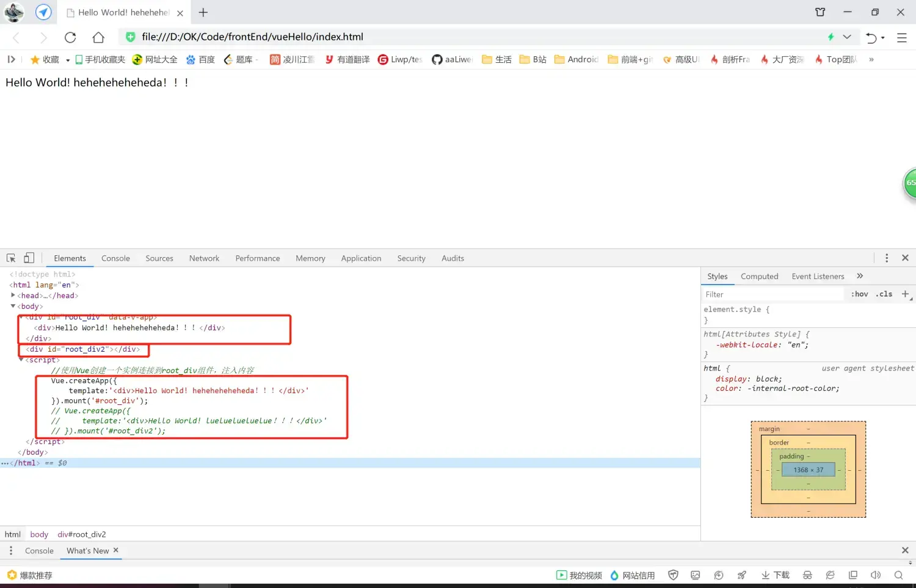Close the bottom console drawer
Screen dimensions: 916x588
[x=905, y=550]
